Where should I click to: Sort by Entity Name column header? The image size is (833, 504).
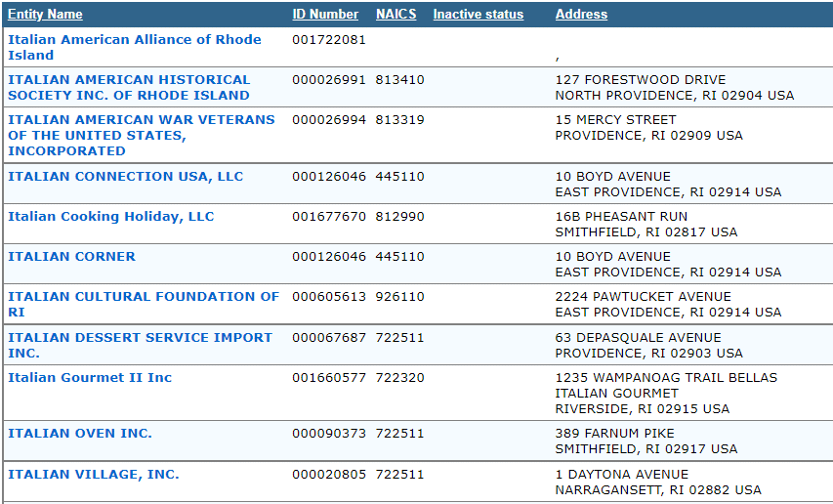(45, 15)
